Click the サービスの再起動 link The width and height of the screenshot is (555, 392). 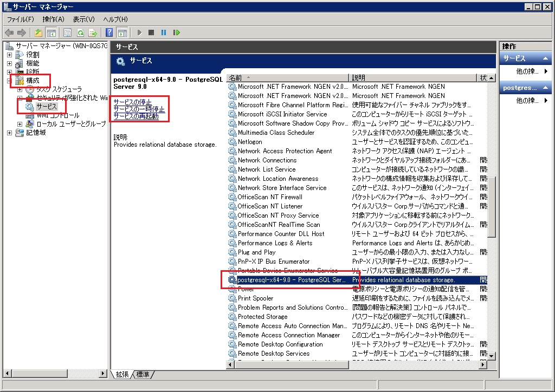pos(136,116)
